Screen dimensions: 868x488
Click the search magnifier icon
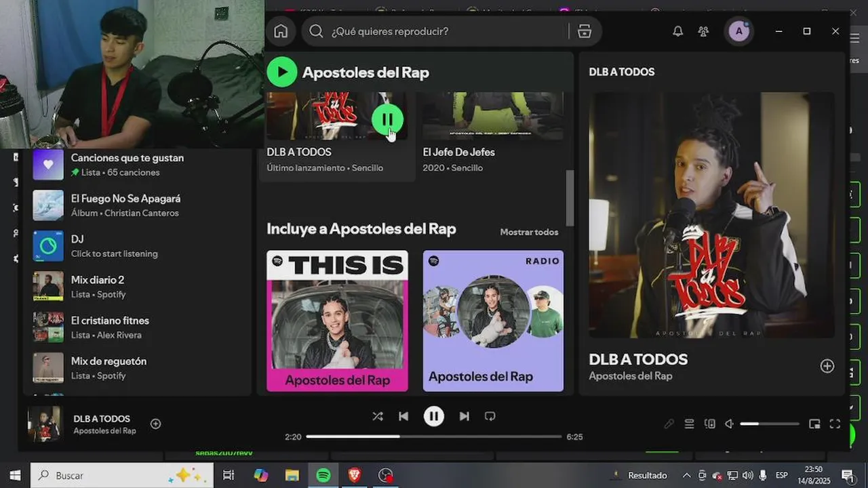pos(316,31)
